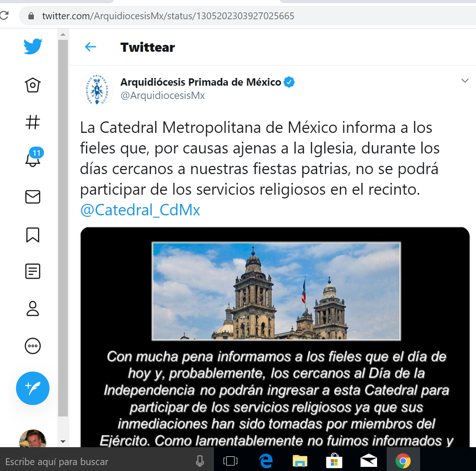Viewport: 476px width, 471px height.
Task: Expand the More options circle menu
Action: [x=33, y=346]
